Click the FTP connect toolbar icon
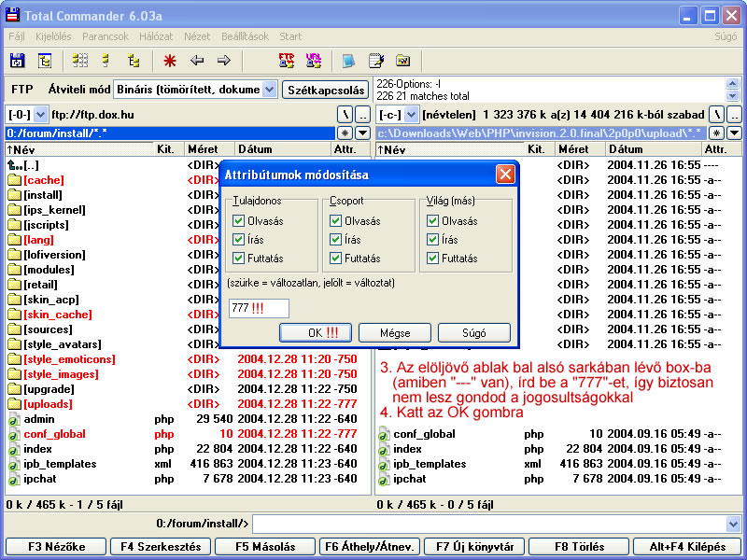Screen dimensions: 747x560 (x=287, y=62)
